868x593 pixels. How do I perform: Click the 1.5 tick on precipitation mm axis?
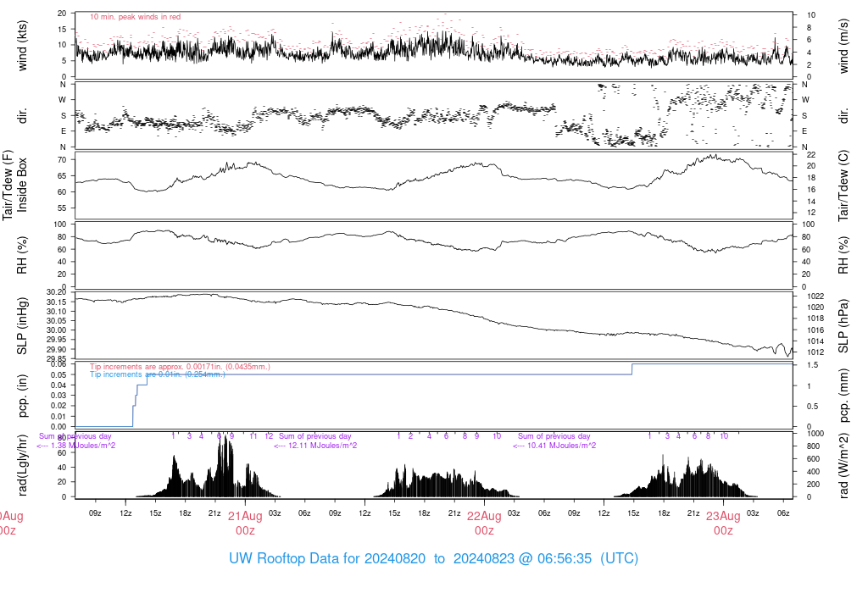pyautogui.click(x=813, y=365)
